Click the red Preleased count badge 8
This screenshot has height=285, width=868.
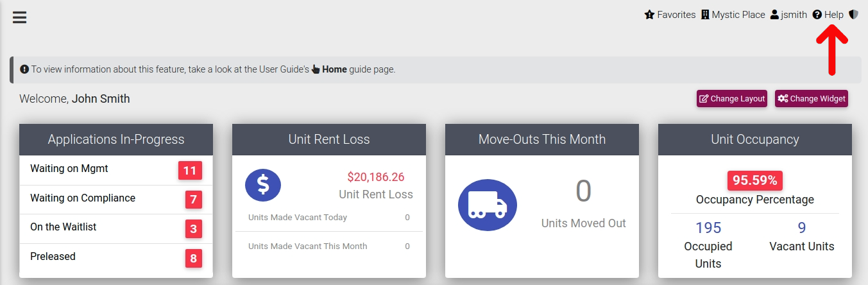(192, 258)
